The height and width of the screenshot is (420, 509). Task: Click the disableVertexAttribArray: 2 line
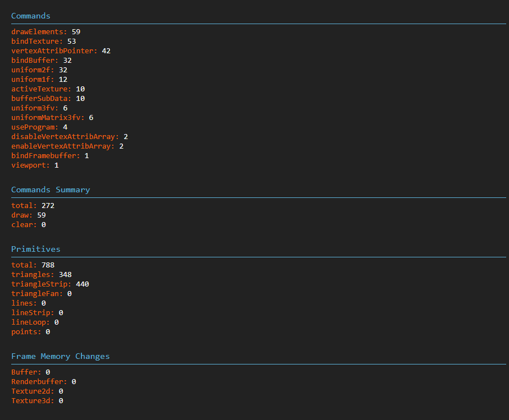(x=70, y=136)
